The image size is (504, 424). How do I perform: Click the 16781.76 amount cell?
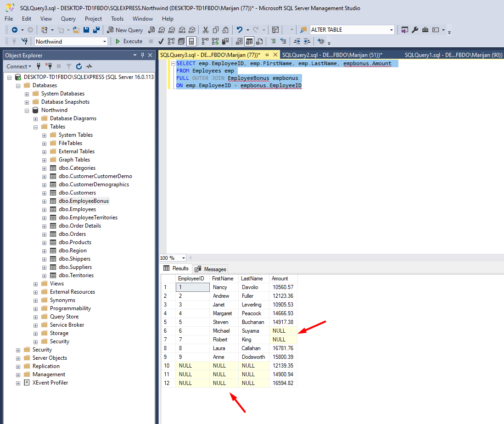click(x=283, y=348)
